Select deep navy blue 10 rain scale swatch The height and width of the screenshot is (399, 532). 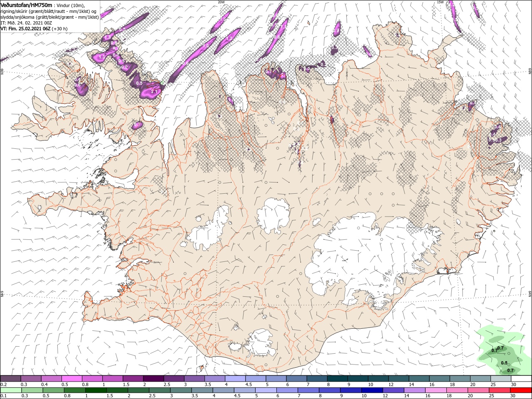point(372,390)
